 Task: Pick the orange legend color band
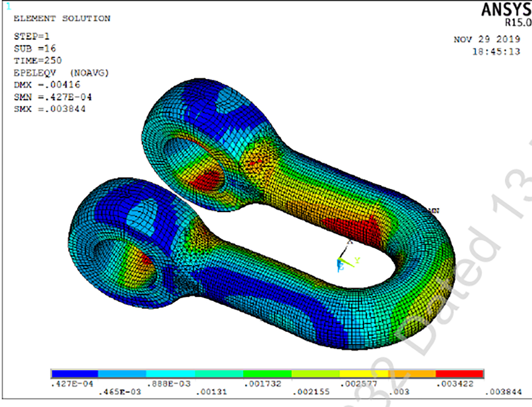click(x=412, y=374)
